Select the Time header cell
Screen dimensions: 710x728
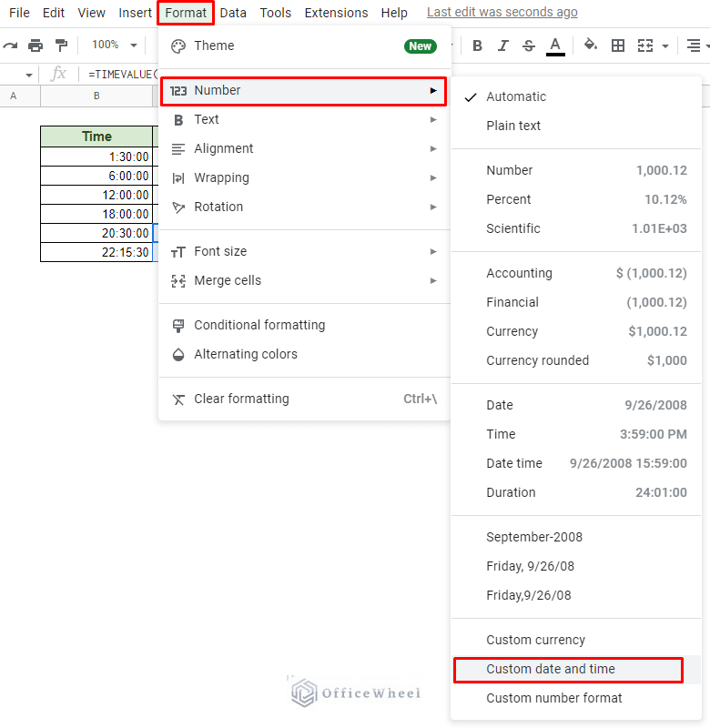(x=96, y=136)
